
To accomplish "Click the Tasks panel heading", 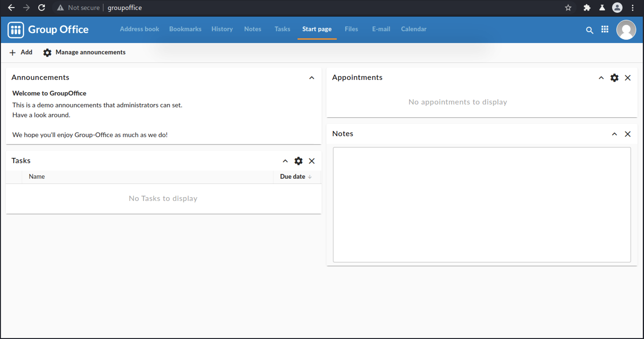I will click(x=21, y=161).
